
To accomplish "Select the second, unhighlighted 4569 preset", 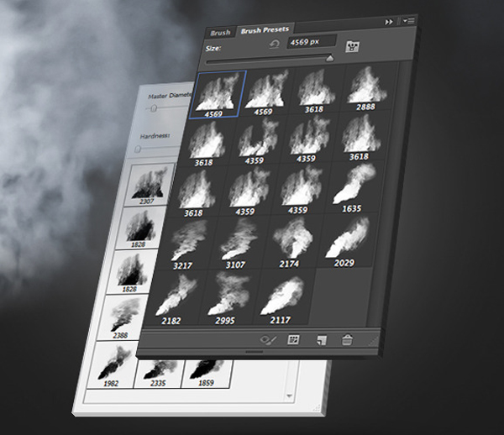I will pos(266,93).
